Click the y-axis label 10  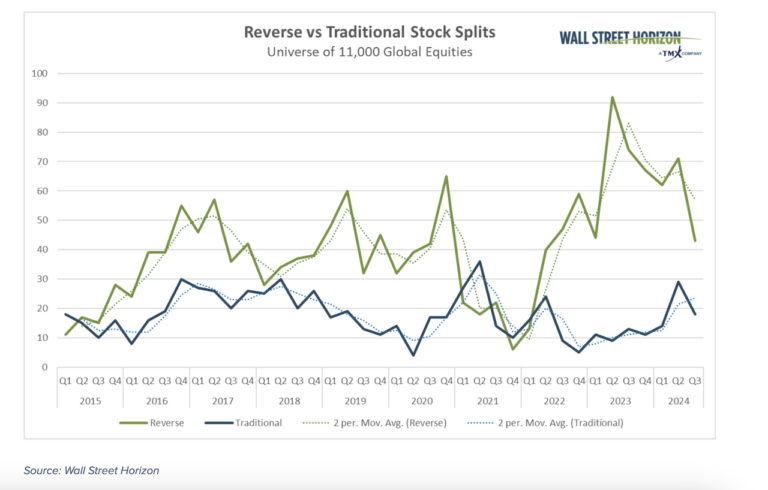(42, 338)
